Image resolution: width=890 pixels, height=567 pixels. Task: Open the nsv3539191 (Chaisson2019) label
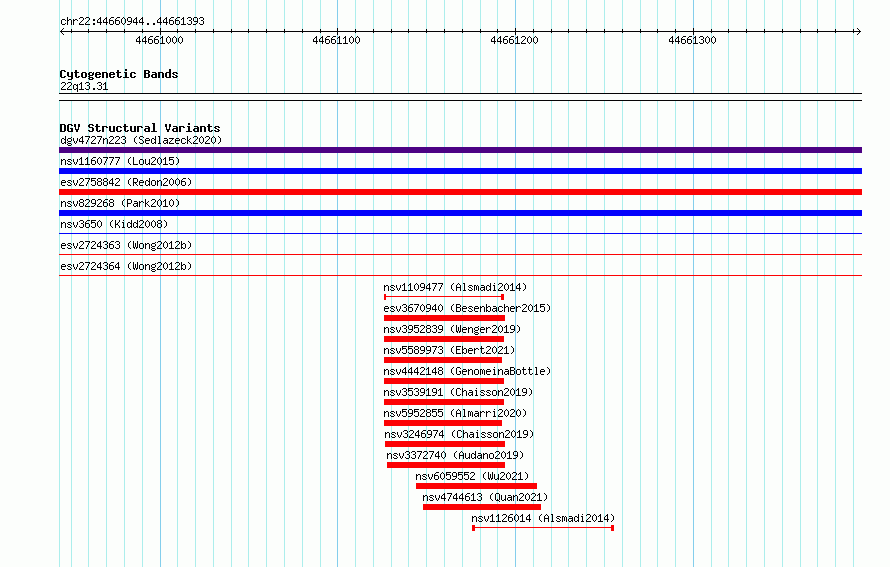(458, 392)
